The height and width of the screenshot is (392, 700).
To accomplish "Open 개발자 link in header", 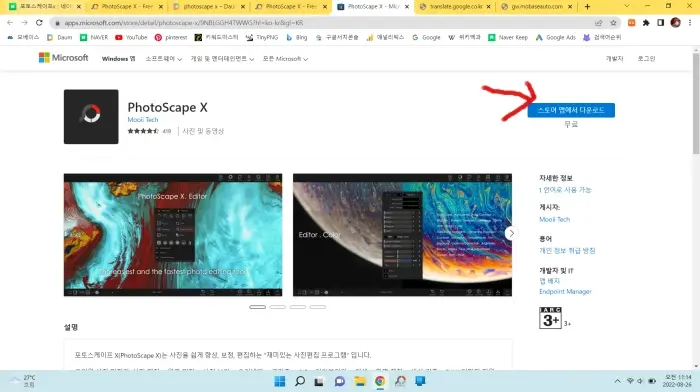I will pyautogui.click(x=614, y=58).
